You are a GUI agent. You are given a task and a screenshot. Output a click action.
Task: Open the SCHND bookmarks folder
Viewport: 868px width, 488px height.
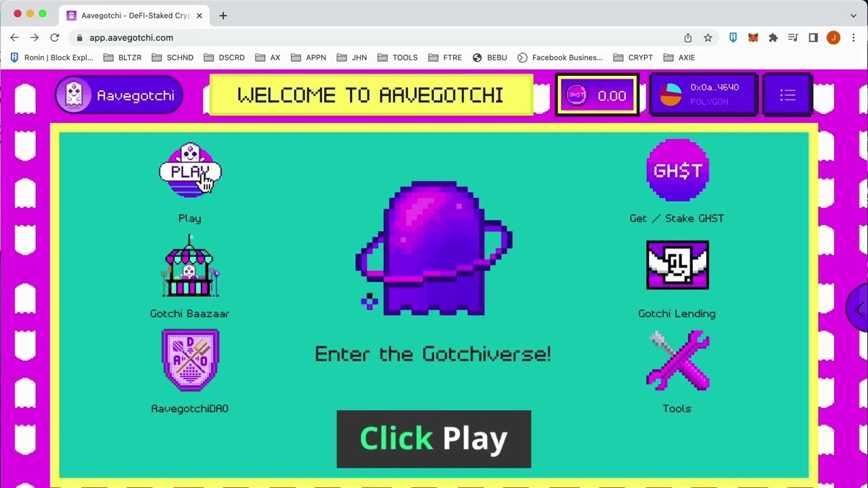(x=172, y=58)
